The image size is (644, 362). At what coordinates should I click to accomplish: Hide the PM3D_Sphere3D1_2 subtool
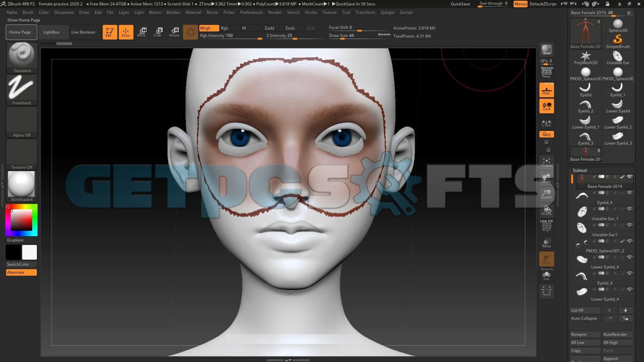coord(629,241)
